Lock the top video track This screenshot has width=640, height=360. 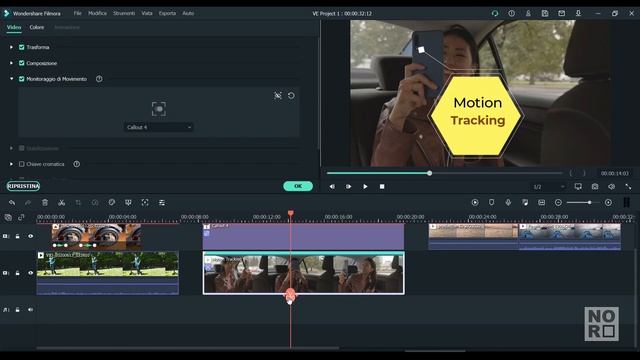click(x=18, y=236)
